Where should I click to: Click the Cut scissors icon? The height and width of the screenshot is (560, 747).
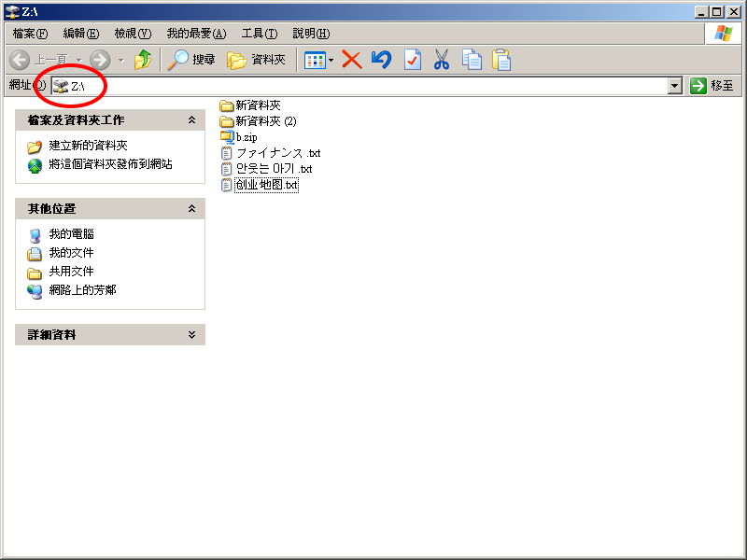442,60
